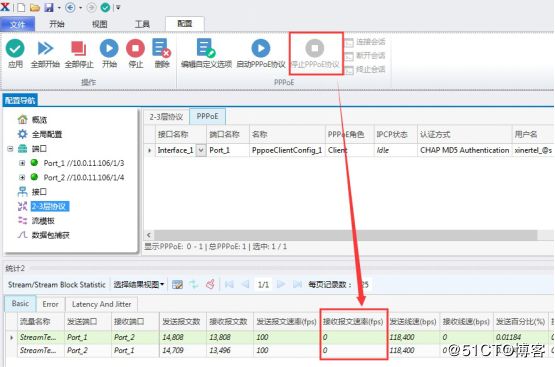Open the dropdown arrow beside the save icon

click(x=59, y=7)
